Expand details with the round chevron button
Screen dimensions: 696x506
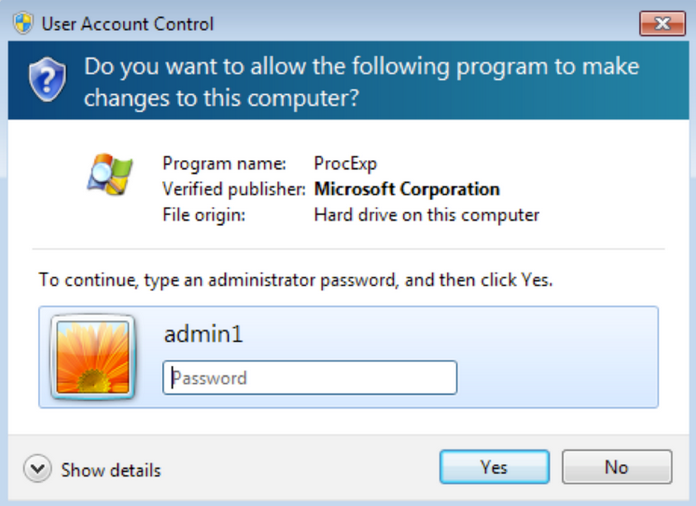point(38,468)
